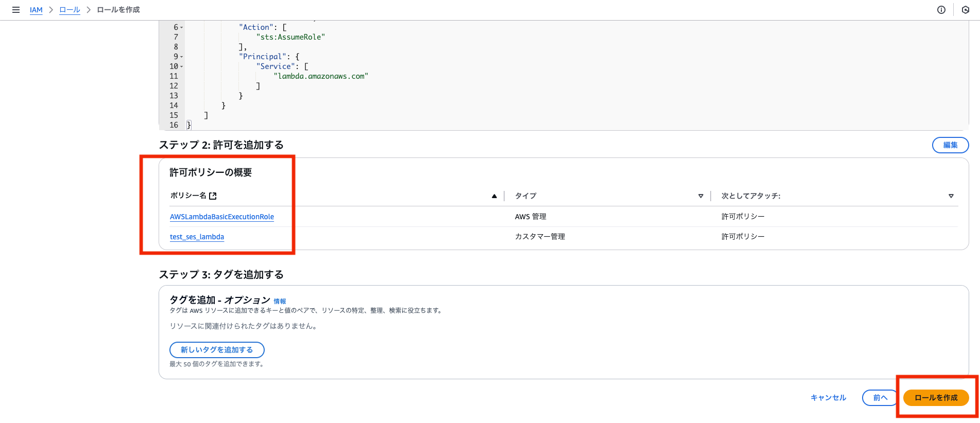Click the hexagon settings icon
Image resolution: width=980 pixels, height=423 pixels.
pyautogui.click(x=966, y=10)
